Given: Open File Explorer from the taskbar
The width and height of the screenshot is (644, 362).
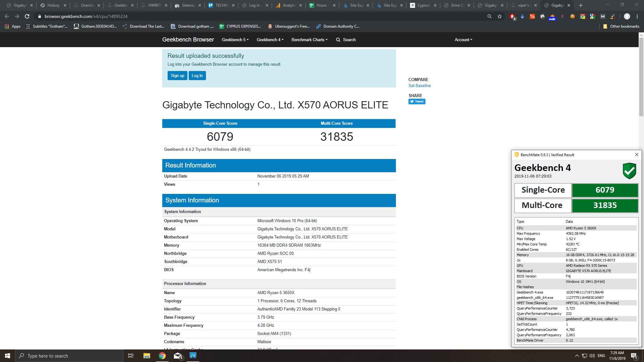Looking at the screenshot, I should 147,356.
